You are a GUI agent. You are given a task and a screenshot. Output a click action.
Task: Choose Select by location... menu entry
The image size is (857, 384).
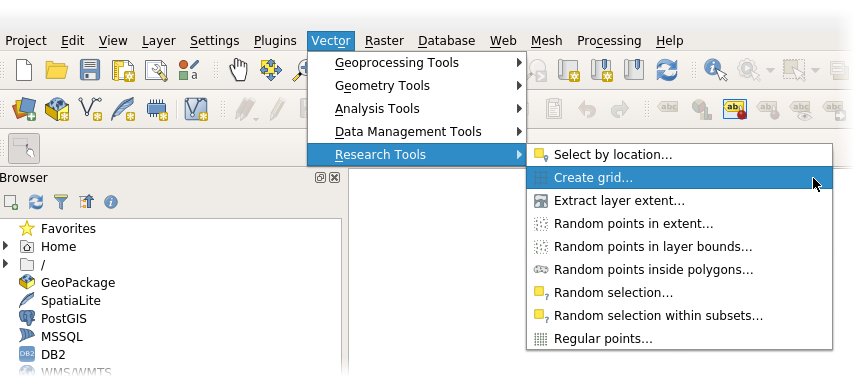[679, 155]
